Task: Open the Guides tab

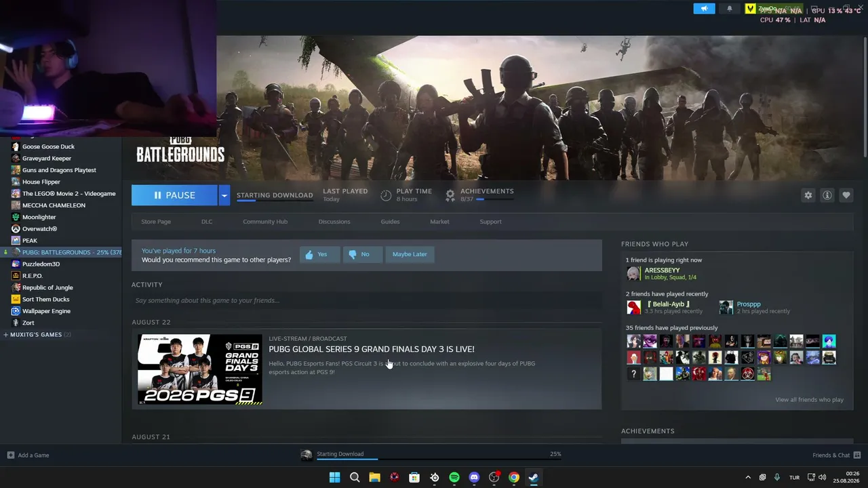Action: 390,222
